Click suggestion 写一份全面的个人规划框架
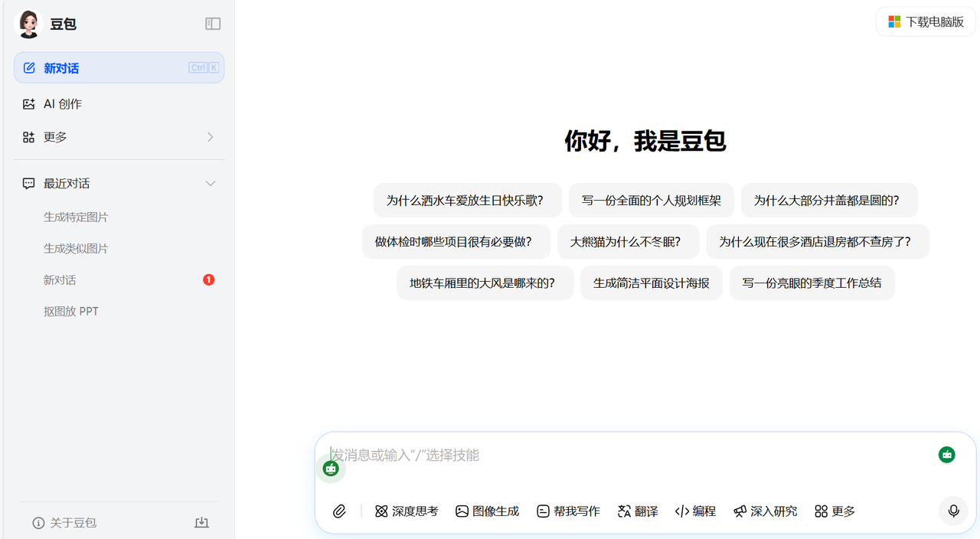 pos(652,201)
